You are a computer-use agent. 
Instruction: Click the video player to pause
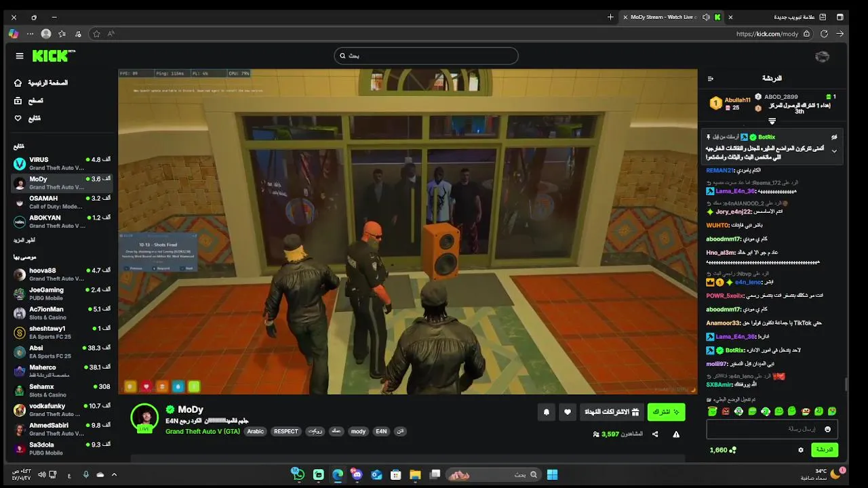408,231
